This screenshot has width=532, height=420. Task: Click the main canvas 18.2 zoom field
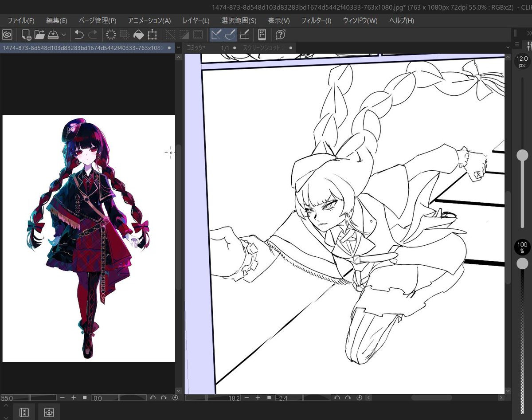point(213,398)
